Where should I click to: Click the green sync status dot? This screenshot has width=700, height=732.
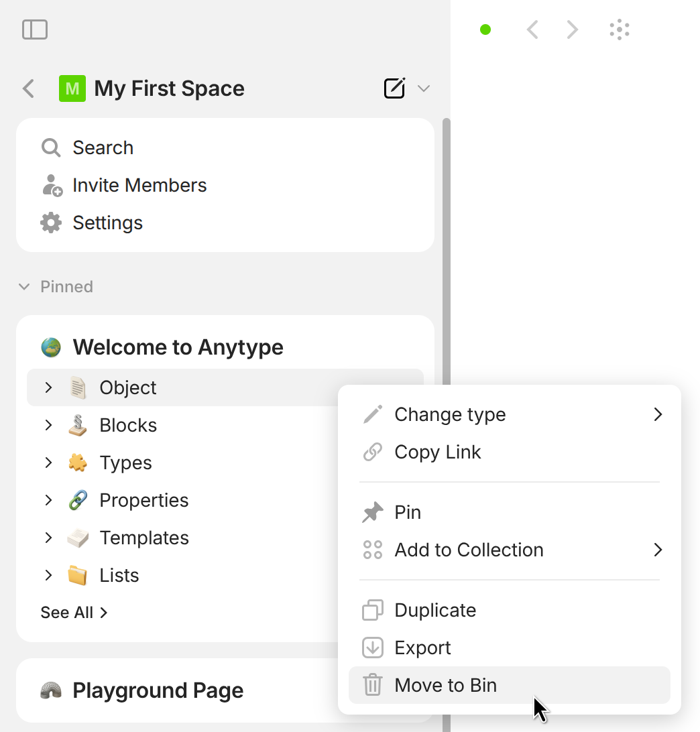point(485,29)
